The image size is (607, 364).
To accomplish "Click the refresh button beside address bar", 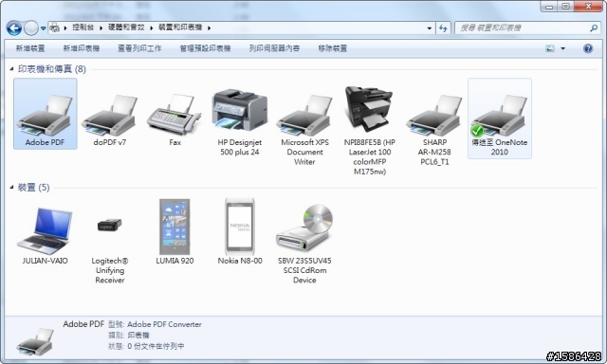I will pos(443,27).
